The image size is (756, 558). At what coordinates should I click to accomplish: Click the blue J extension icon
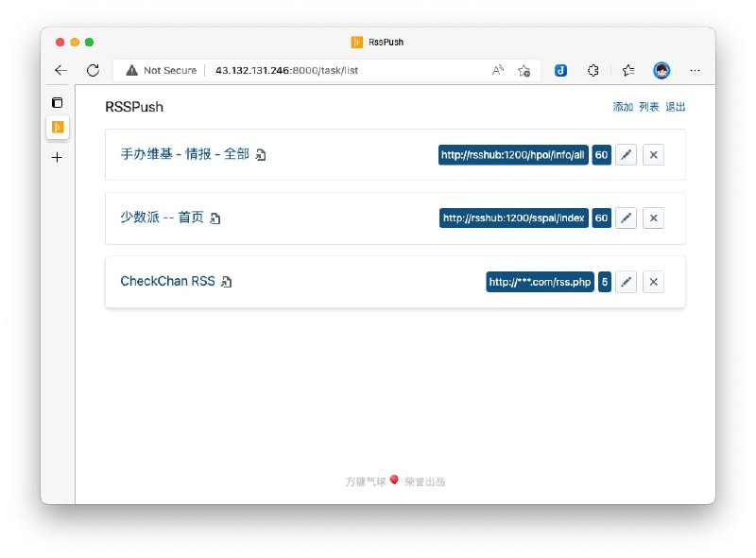tap(559, 70)
